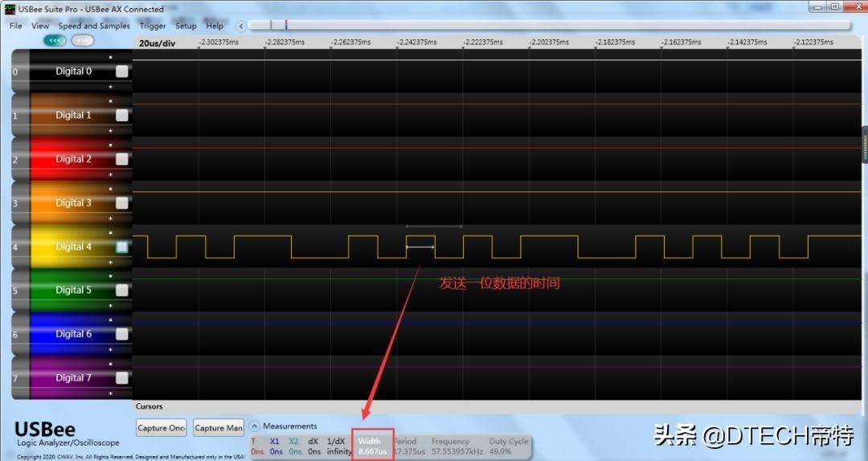Image resolution: width=868 pixels, height=461 pixels.
Task: Open the Help menu
Action: 215,26
